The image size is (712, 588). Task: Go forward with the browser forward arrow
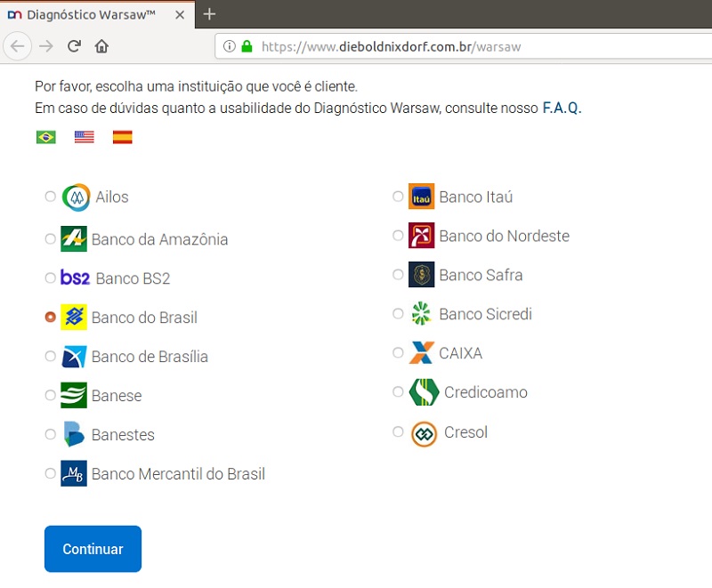coord(46,46)
